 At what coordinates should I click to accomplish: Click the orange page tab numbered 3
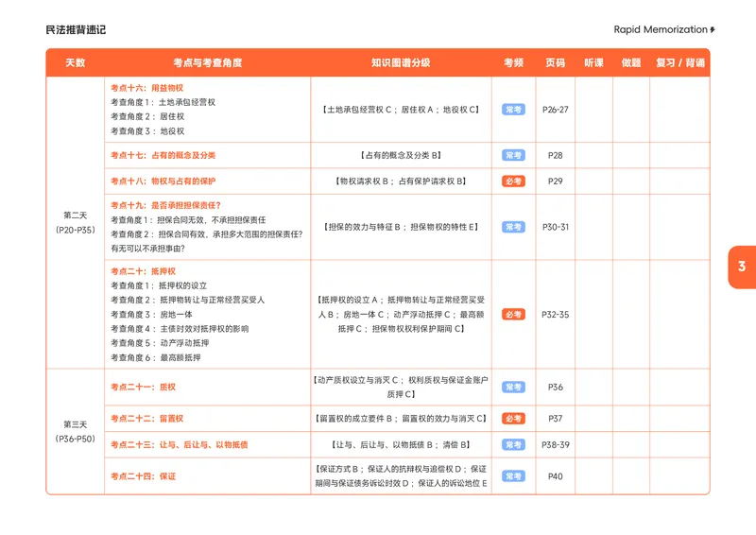pyautogui.click(x=742, y=267)
